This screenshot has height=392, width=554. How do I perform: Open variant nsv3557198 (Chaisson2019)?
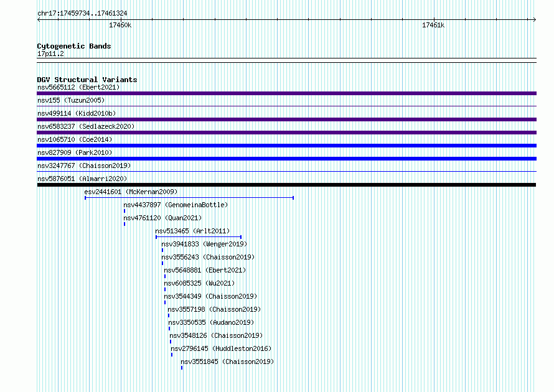214,309
